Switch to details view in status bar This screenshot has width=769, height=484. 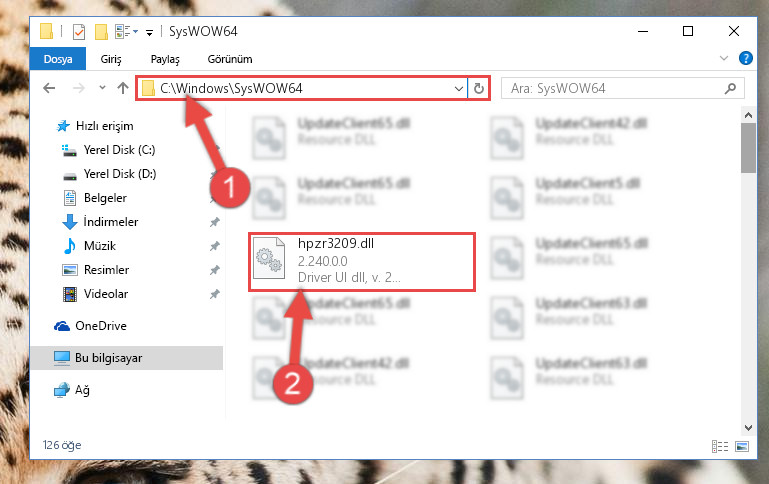click(x=720, y=446)
